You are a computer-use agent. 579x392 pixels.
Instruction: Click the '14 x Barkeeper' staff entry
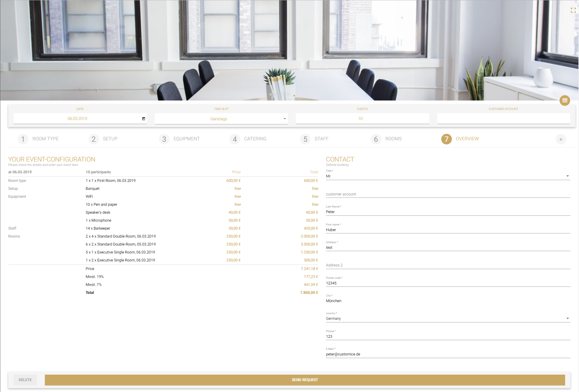(98, 228)
